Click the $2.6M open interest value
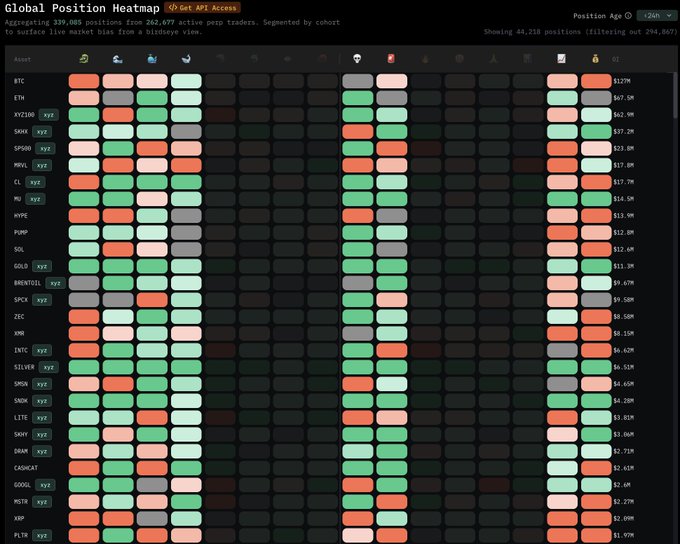The width and height of the screenshot is (680, 544). [x=622, y=485]
